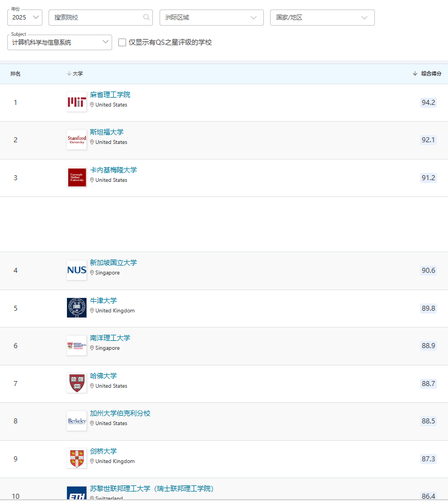Open 麻省理工学院 university link
The height and width of the screenshot is (501, 448).
point(110,94)
